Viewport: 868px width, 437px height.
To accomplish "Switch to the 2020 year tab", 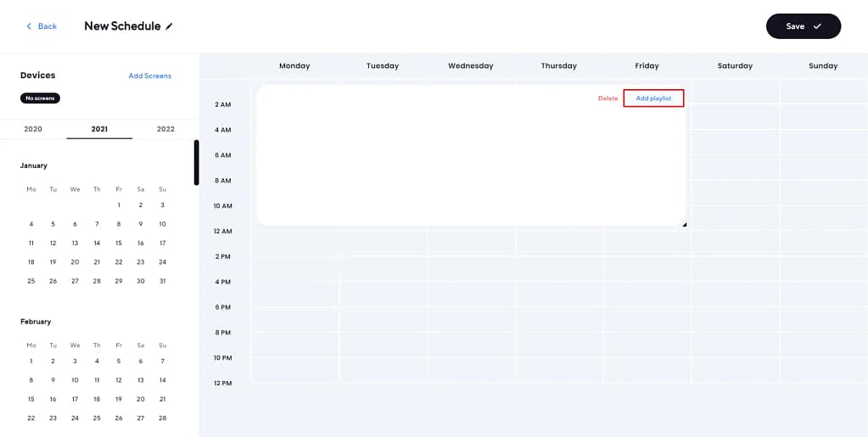I will click(x=33, y=129).
